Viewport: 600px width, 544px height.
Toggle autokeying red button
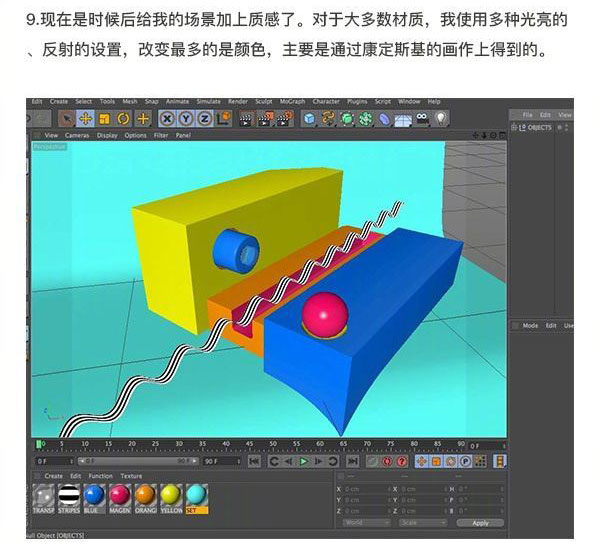coord(387,462)
